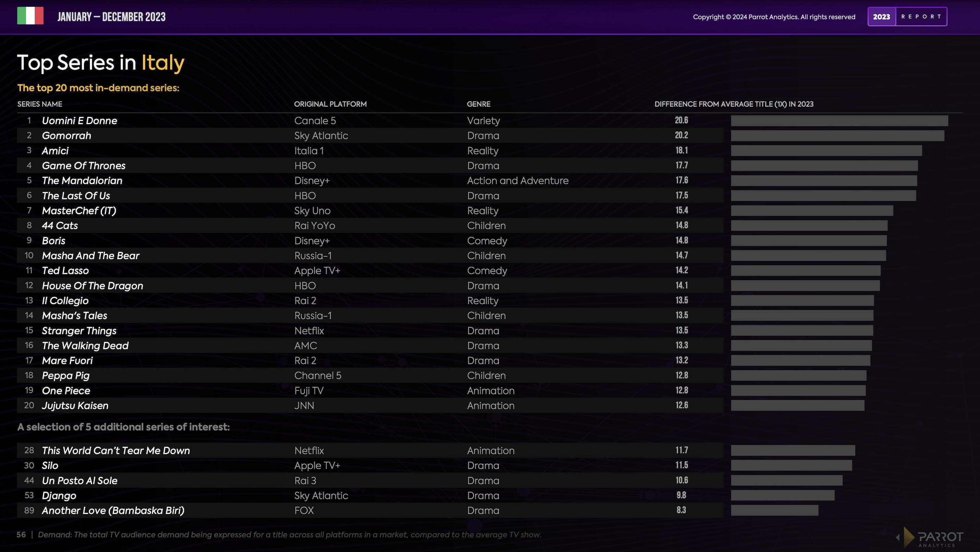Click the 'Italia 1' platform cell

(x=309, y=151)
